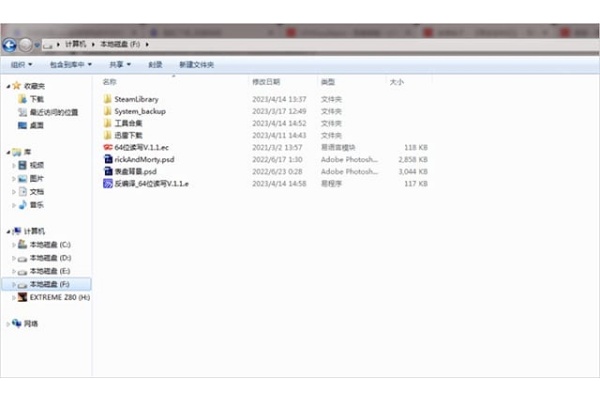Select the 反编译_64位读写V.1.1.e program file
This screenshot has height=400, width=600.
point(146,184)
